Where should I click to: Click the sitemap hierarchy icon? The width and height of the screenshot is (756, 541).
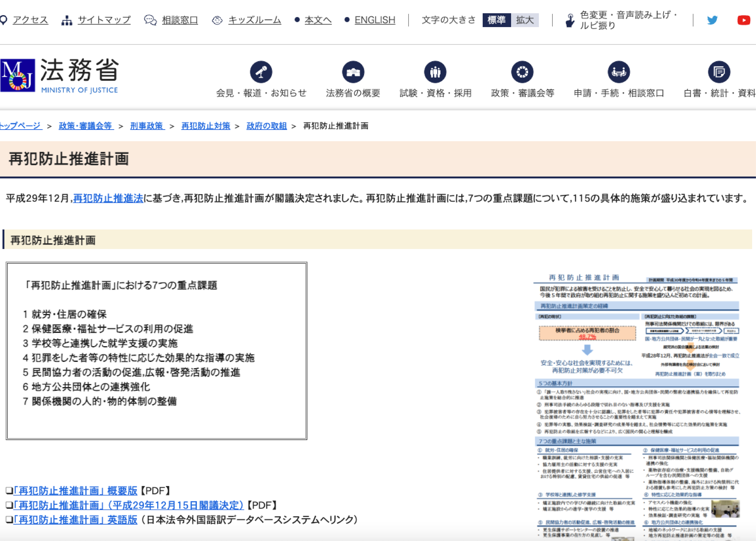(67, 20)
